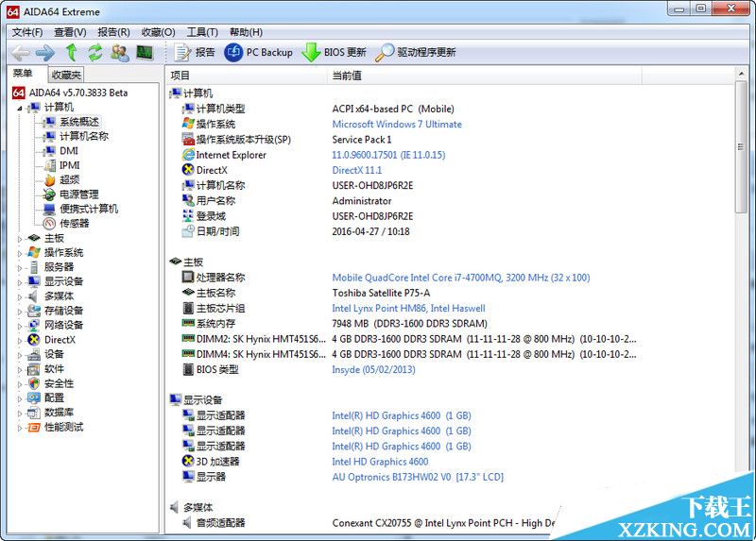This screenshot has width=756, height=541.
Task: Open Intel Lynx Point HM86 chipset link
Action: tap(408, 309)
